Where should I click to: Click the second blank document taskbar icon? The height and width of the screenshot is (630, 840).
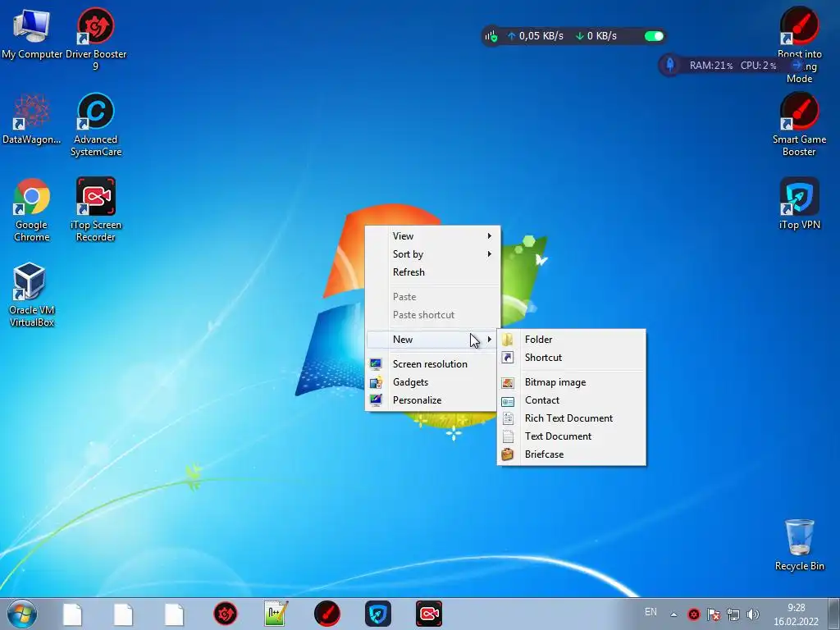(123, 614)
